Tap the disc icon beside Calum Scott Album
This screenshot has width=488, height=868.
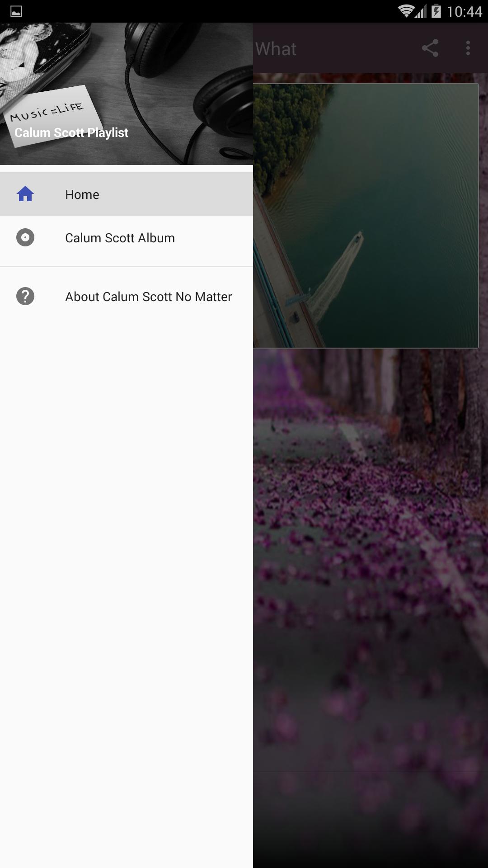tap(25, 237)
